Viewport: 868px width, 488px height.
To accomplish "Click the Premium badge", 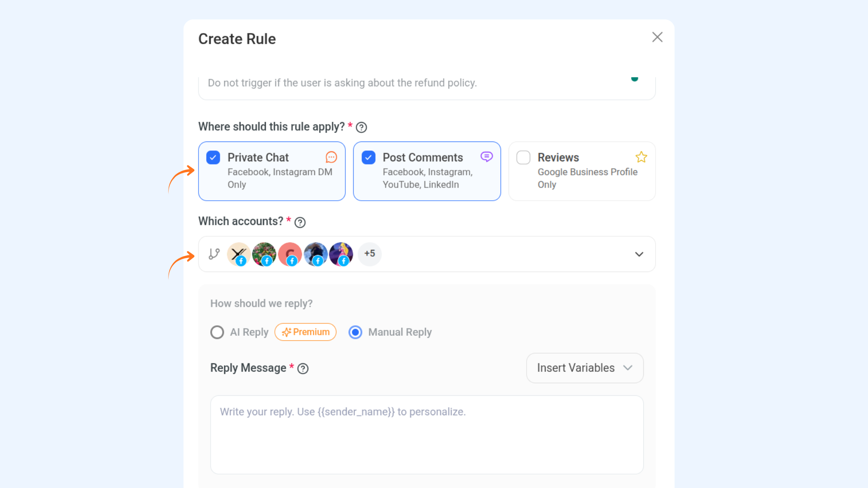I will 306,332.
